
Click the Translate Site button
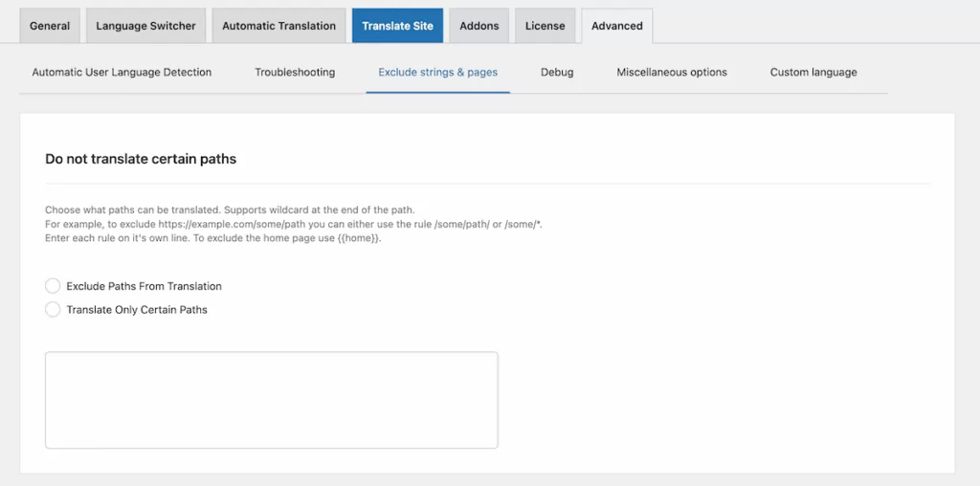pos(397,26)
